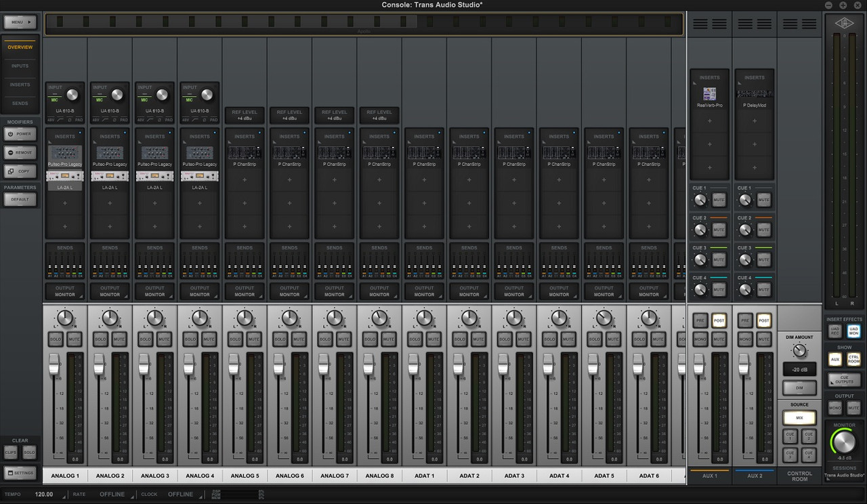The image size is (867, 504).
Task: Show the CTRL ROOM strip
Action: [853, 360]
